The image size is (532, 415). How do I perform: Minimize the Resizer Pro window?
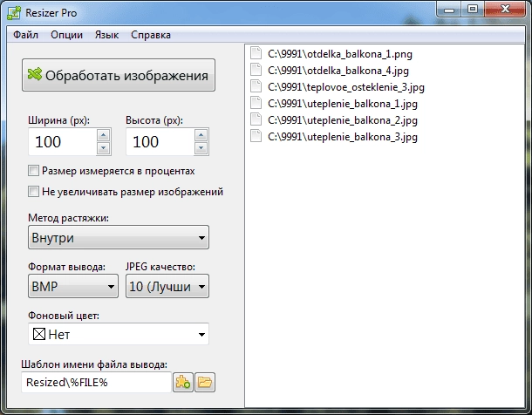[449, 9]
